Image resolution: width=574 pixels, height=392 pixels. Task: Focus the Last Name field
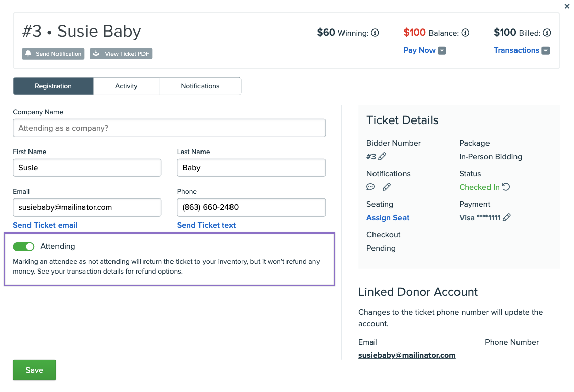251,168
